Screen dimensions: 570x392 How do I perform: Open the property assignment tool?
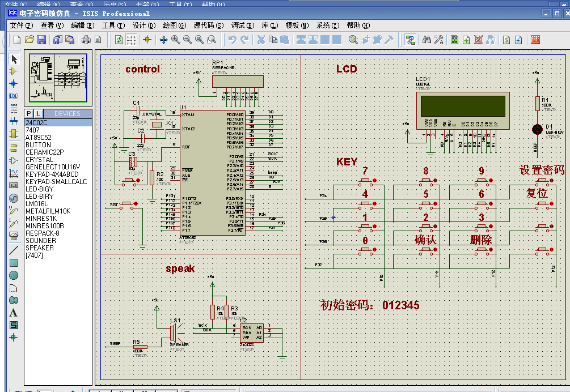pyautogui.click(x=439, y=40)
